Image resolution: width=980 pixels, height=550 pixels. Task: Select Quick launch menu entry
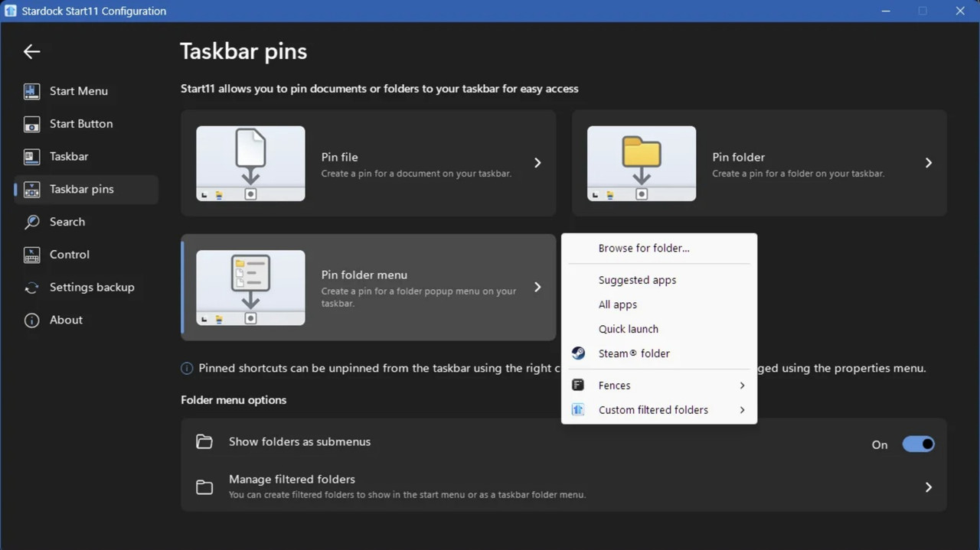[x=659, y=329]
